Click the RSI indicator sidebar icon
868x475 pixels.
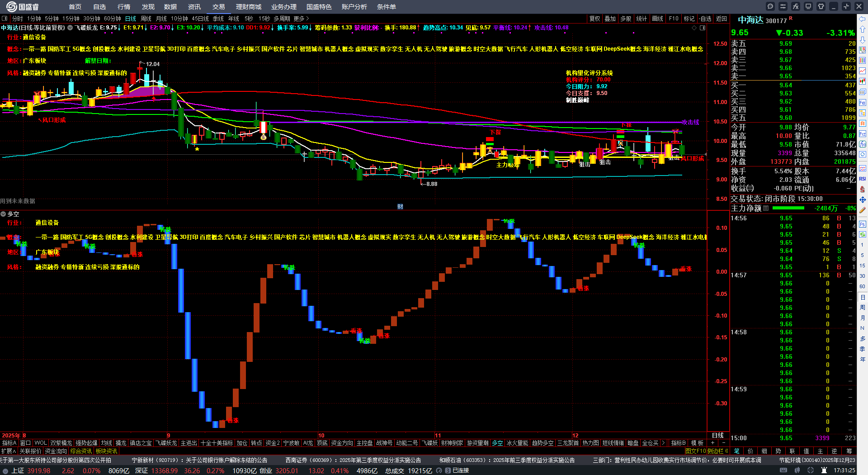pos(863,179)
